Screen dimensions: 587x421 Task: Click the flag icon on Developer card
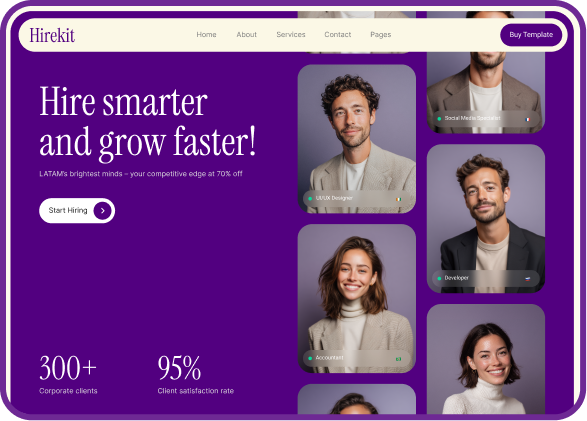coord(527,279)
